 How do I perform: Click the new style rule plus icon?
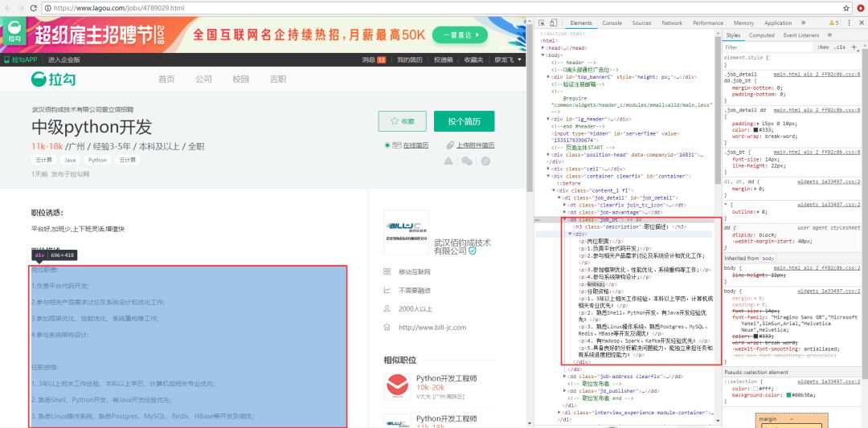point(854,47)
